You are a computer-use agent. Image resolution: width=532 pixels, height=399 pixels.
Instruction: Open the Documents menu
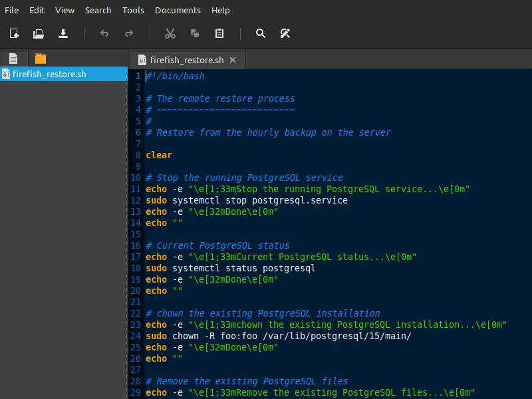[x=178, y=10]
